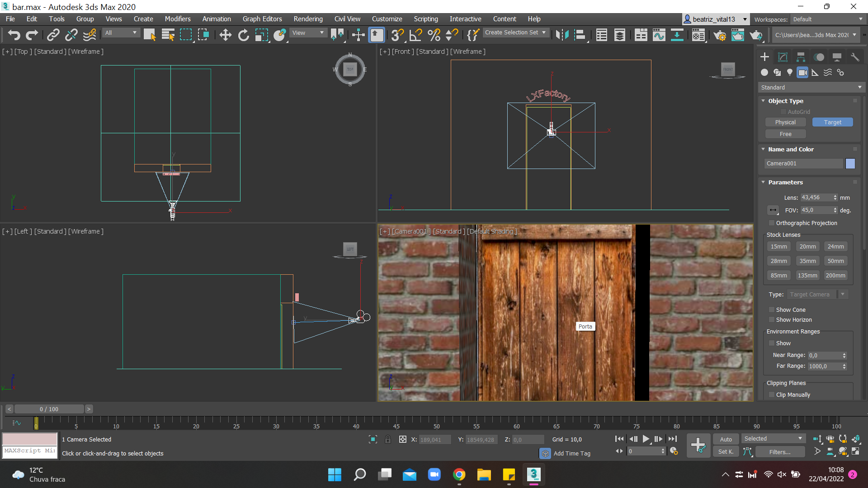Toggle Show Horizon checkbox
Viewport: 868px width, 488px height.
[771, 319]
